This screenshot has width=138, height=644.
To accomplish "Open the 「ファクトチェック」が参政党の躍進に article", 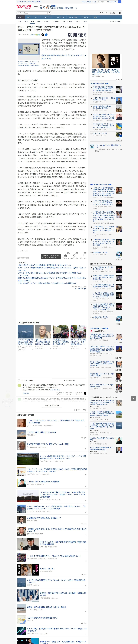I will [x=57, y=470].
